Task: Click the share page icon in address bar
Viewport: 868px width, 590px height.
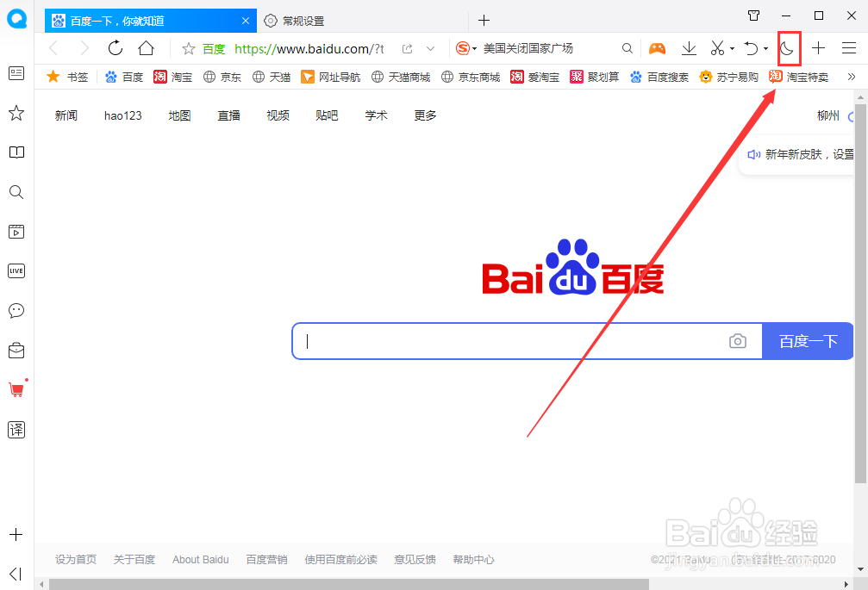Action: tap(408, 48)
